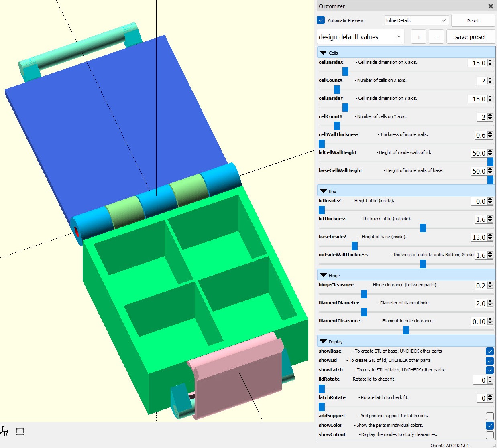Image resolution: width=497 pixels, height=448 pixels.
Task: Collapse the Display section
Action: (324, 341)
